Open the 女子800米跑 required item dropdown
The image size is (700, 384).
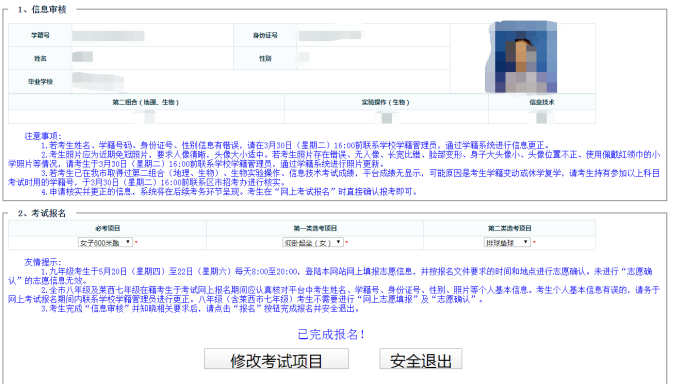[105, 242]
